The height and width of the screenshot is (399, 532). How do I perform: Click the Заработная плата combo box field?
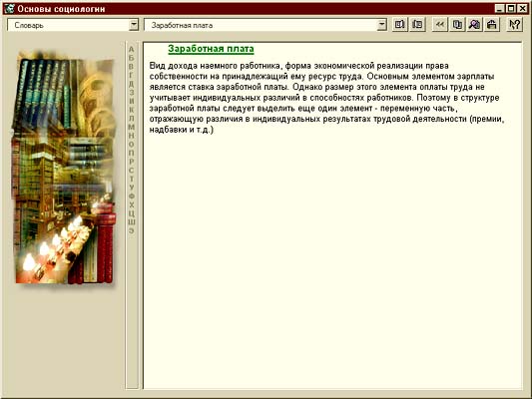pos(266,25)
